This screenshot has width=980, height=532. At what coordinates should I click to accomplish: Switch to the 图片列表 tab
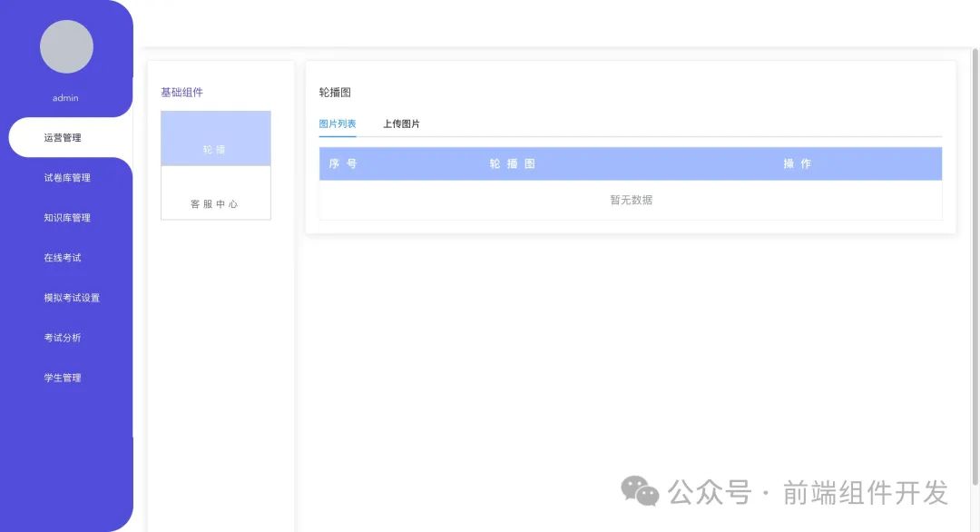coord(337,123)
